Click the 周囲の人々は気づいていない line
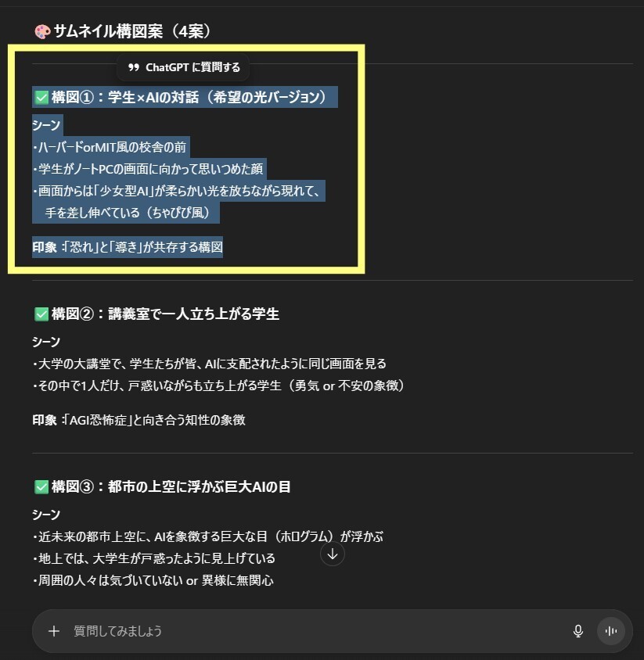This screenshot has width=644, height=660. click(153, 580)
